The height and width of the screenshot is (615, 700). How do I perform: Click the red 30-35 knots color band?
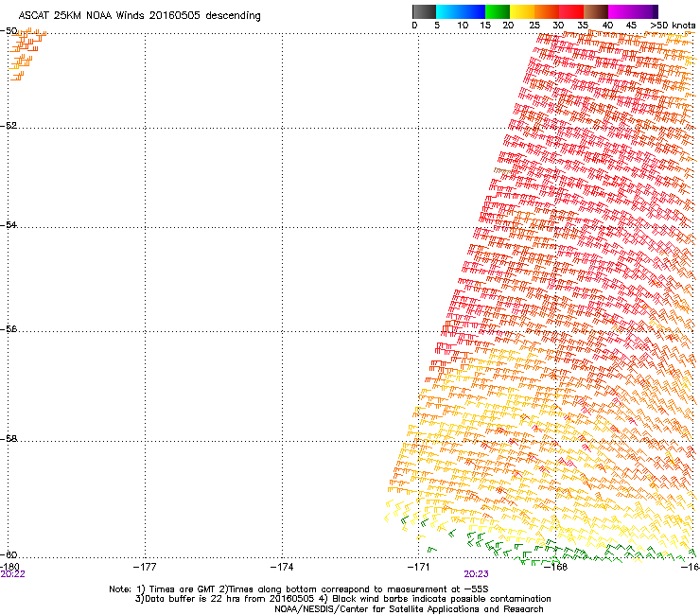pyautogui.click(x=571, y=11)
